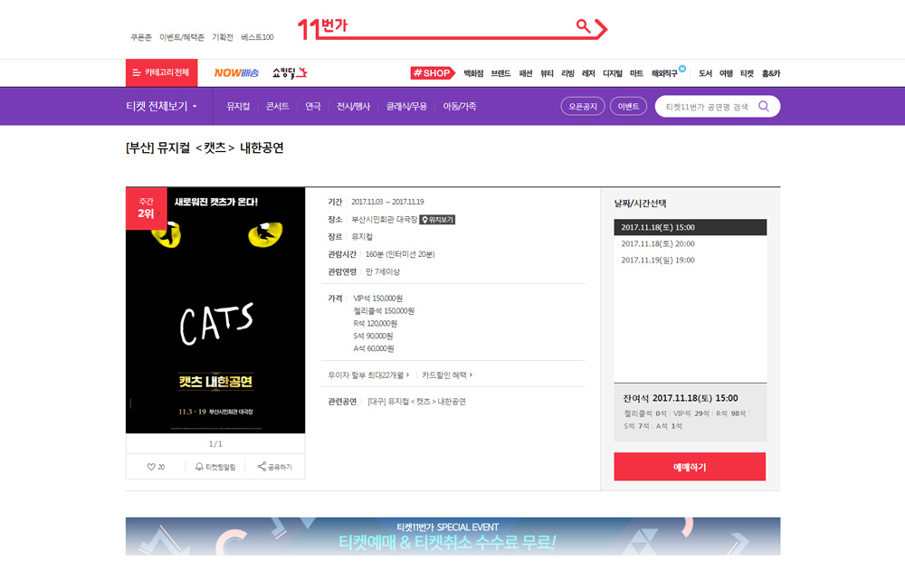Click the 주간 2위 ranking badge
This screenshot has height=588, width=905.
tap(146, 208)
